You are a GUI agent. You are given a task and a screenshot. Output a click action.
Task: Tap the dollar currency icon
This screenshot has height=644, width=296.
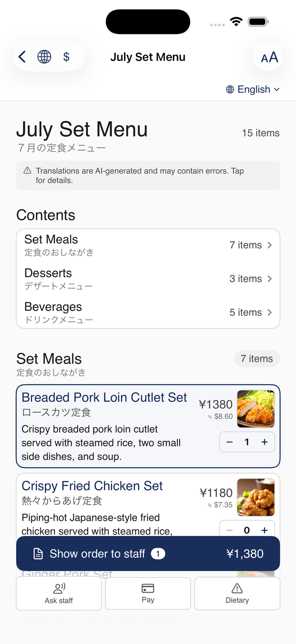pyautogui.click(x=67, y=57)
